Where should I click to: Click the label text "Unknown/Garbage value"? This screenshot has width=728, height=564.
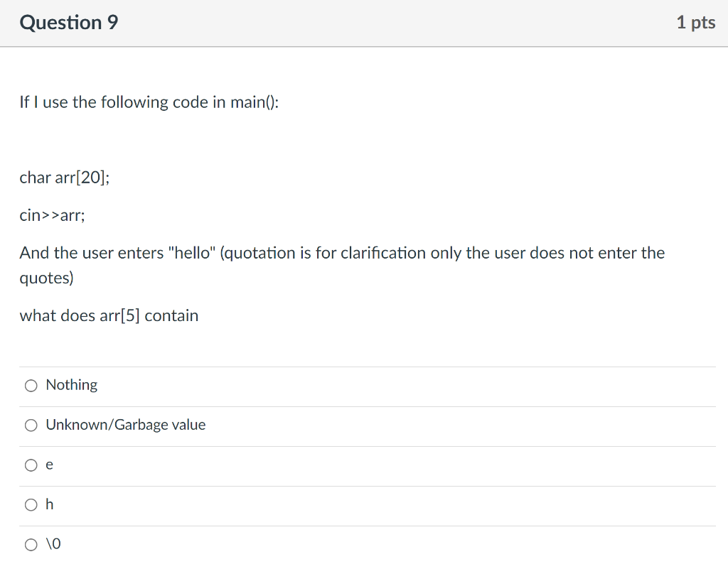(125, 425)
